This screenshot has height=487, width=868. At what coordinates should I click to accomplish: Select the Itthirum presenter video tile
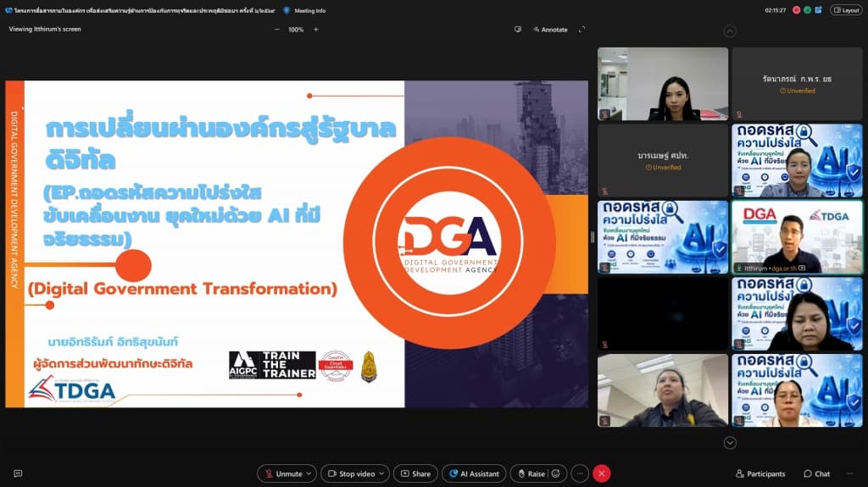(797, 237)
